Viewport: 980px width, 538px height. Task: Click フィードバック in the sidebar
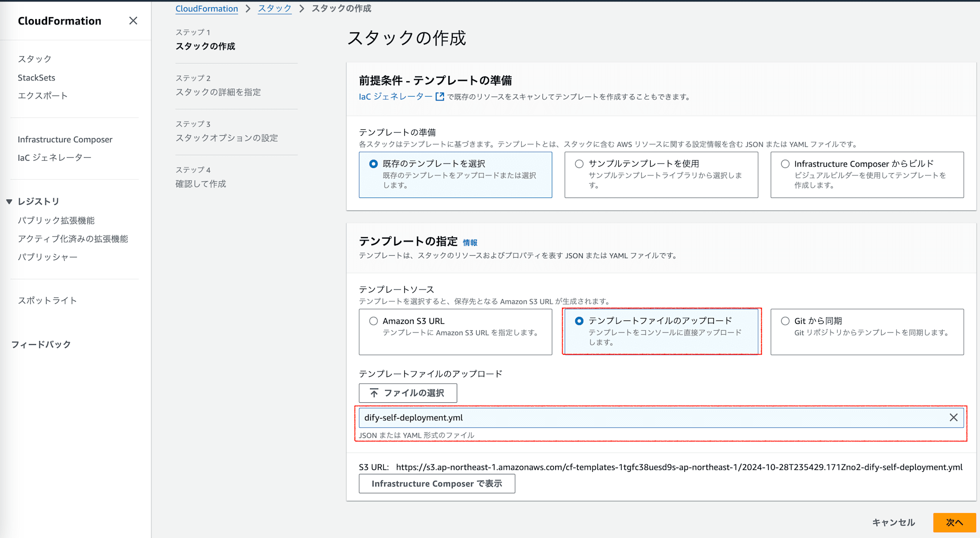tap(41, 344)
